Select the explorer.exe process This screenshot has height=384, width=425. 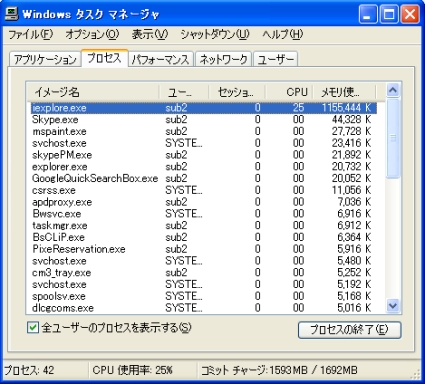point(204,166)
